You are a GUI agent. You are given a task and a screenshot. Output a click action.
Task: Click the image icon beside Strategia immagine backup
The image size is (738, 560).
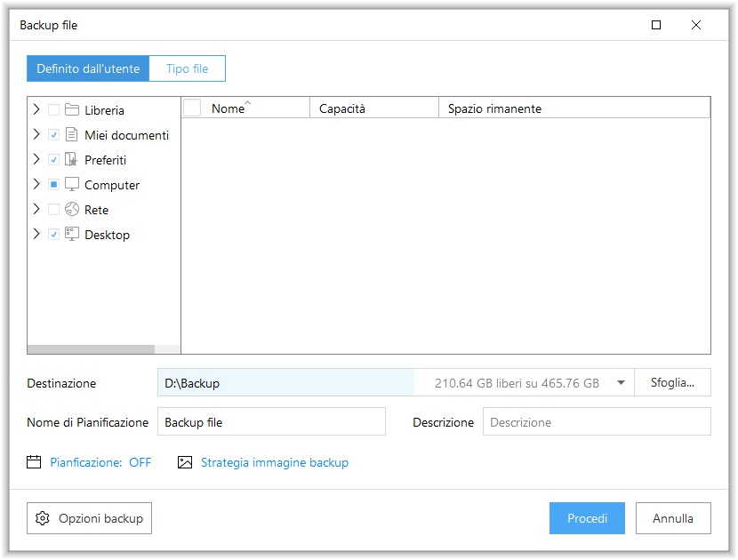pyautogui.click(x=185, y=462)
